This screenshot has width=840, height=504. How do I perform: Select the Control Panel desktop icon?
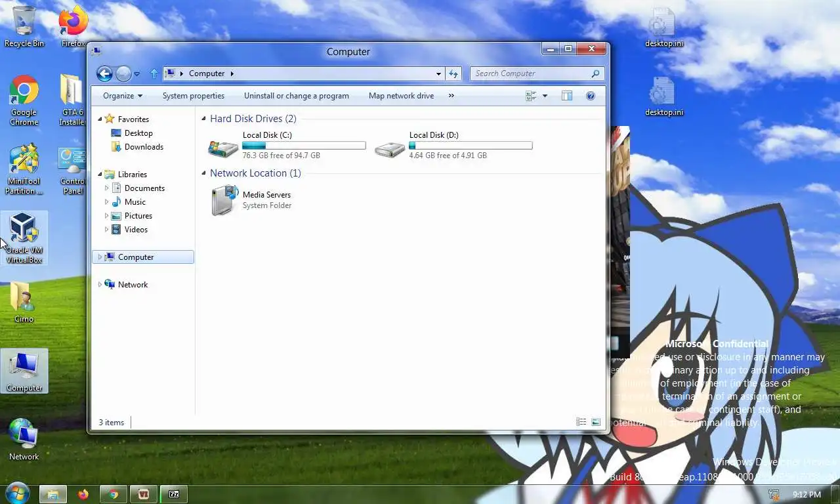pos(73,171)
